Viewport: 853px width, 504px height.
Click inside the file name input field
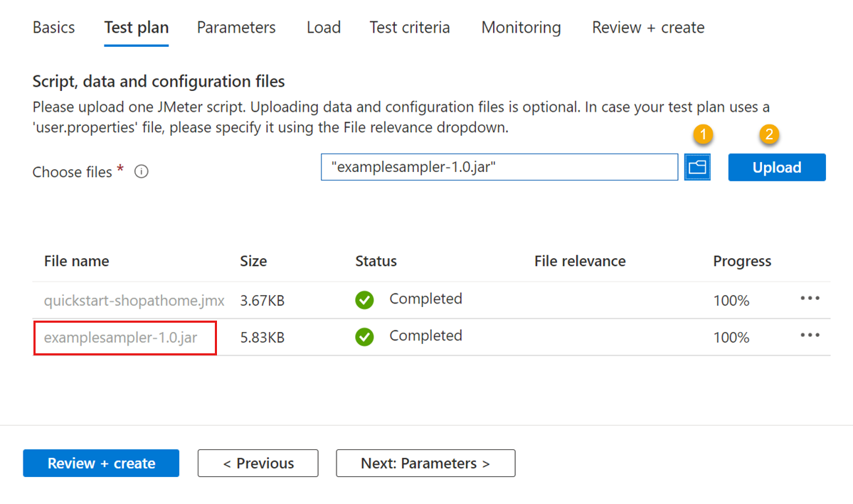[498, 167]
